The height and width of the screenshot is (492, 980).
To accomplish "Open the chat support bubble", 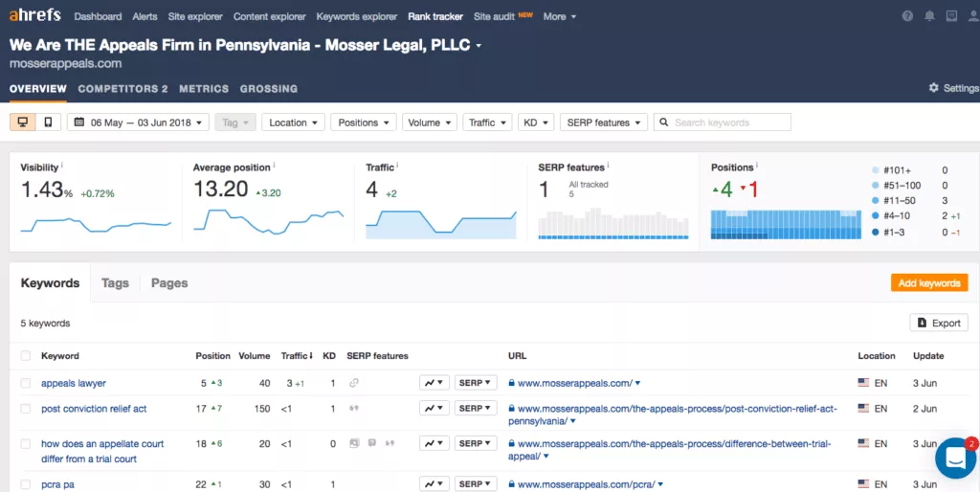I will tap(956, 458).
